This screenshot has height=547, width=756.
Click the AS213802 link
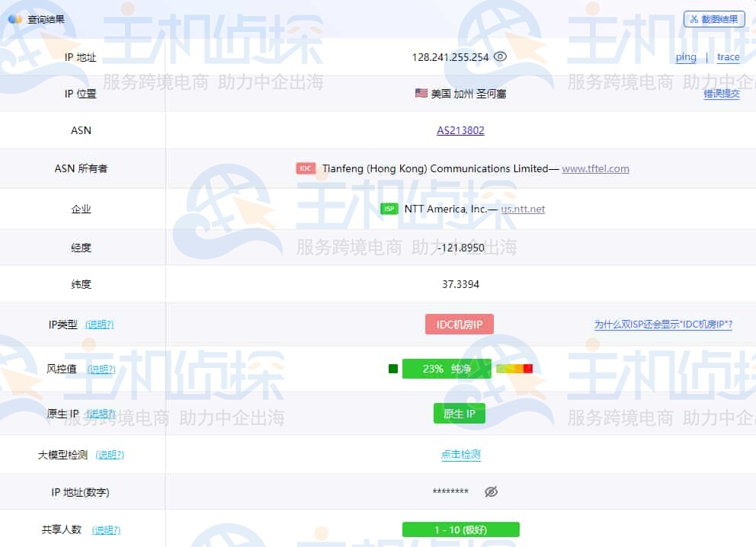(x=459, y=131)
